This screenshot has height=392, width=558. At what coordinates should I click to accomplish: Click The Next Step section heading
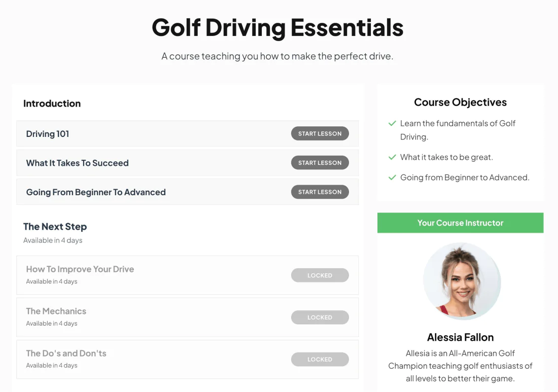[x=55, y=227]
